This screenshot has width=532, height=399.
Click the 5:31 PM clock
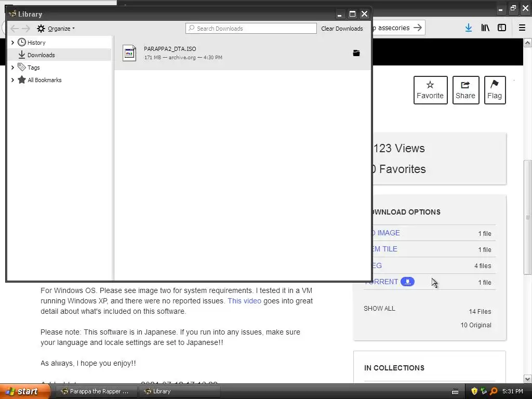(513, 391)
